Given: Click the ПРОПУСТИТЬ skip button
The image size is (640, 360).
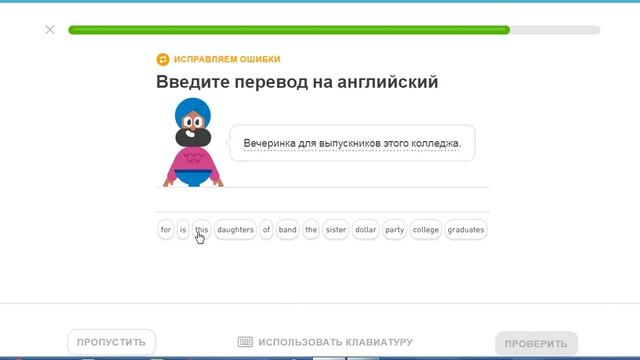Looking at the screenshot, I should point(111,342).
